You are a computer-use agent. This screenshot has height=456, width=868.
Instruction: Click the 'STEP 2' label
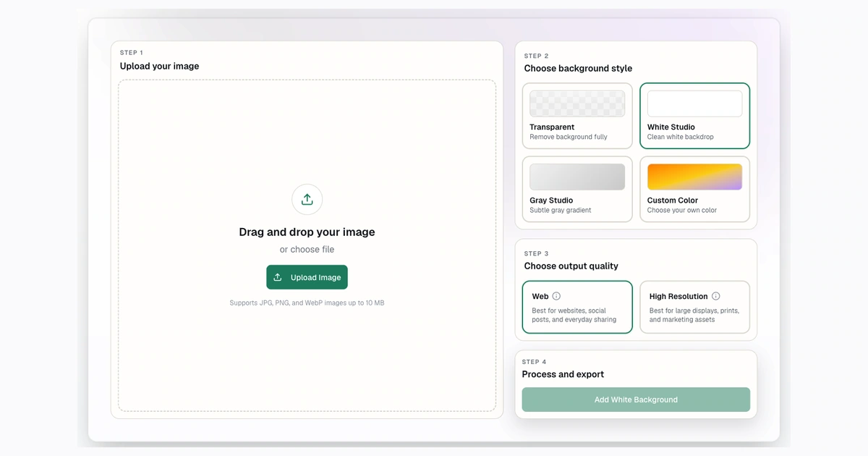click(537, 56)
